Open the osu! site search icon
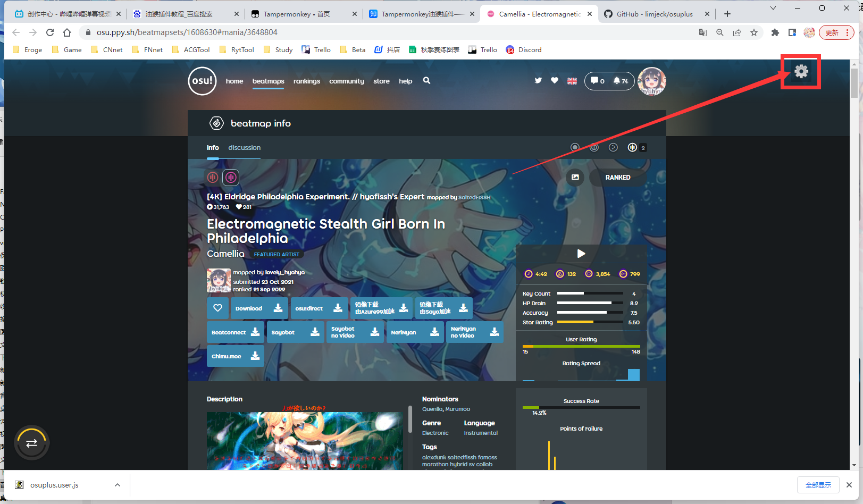The image size is (863, 504). tap(426, 81)
